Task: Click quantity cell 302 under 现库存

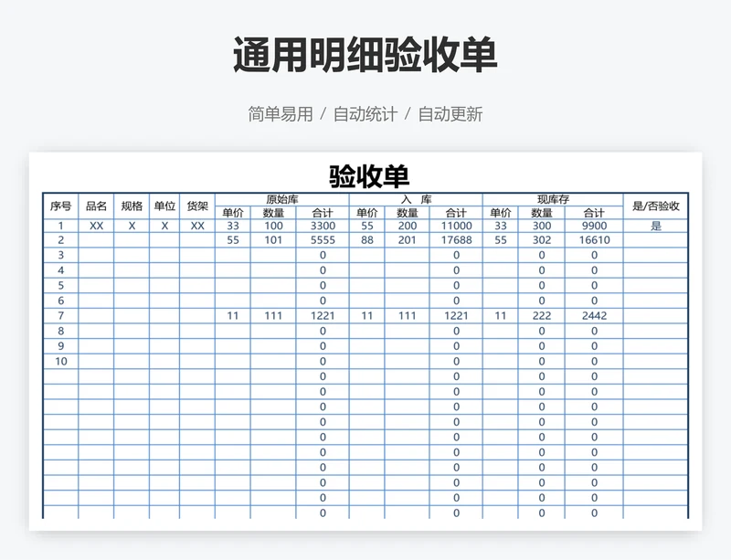Action: [x=541, y=240]
